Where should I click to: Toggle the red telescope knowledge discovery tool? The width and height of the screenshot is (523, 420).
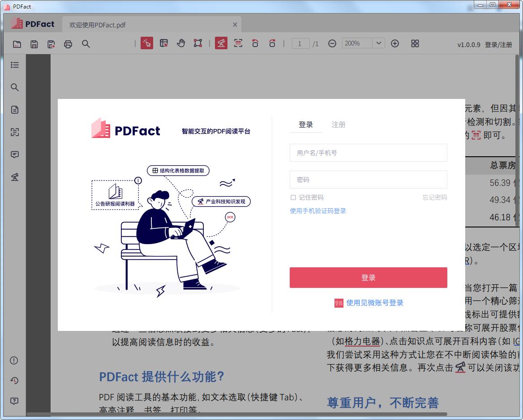pos(221,43)
